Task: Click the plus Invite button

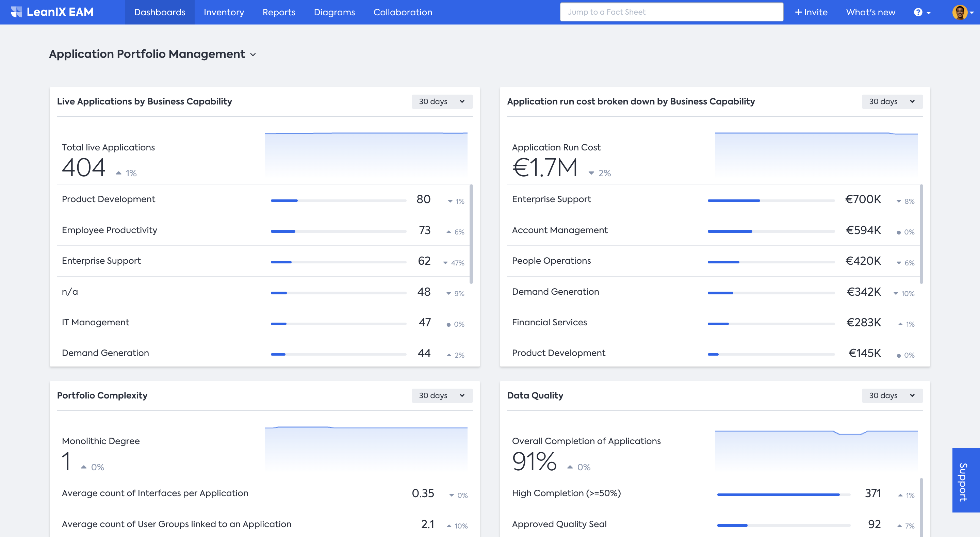Action: [x=811, y=12]
